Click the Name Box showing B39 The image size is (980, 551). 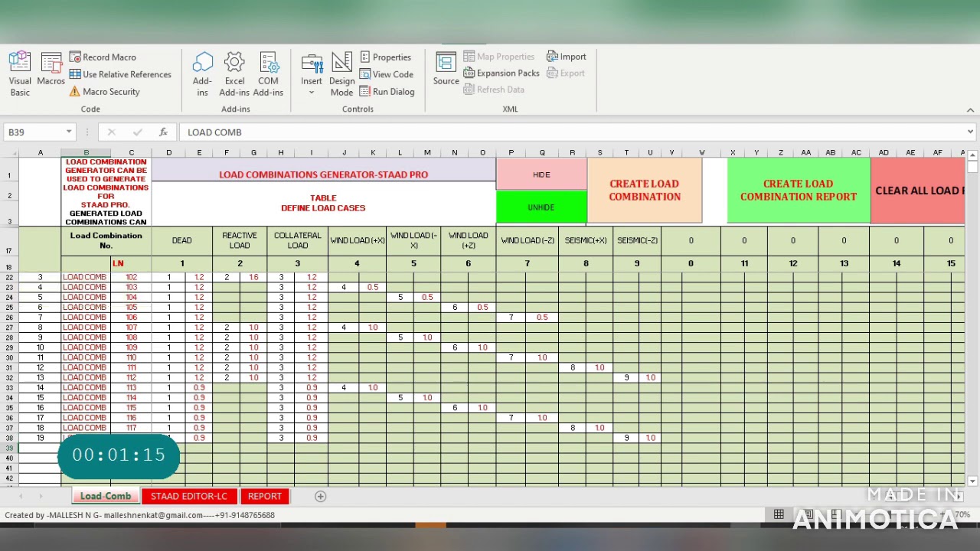point(34,132)
